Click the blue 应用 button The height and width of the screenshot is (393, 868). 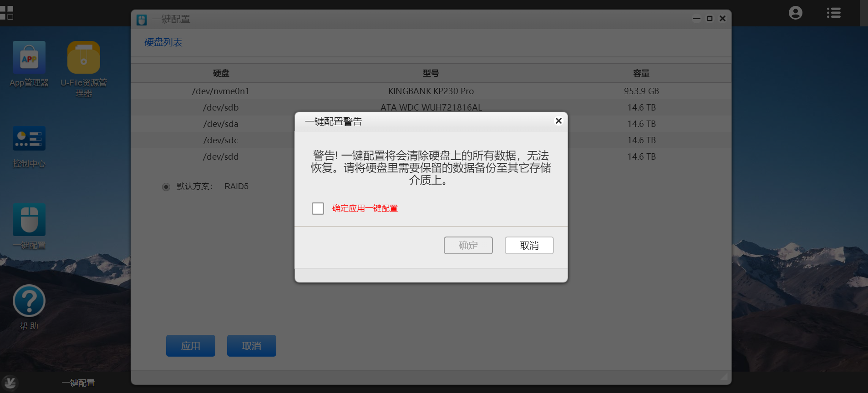pos(191,346)
